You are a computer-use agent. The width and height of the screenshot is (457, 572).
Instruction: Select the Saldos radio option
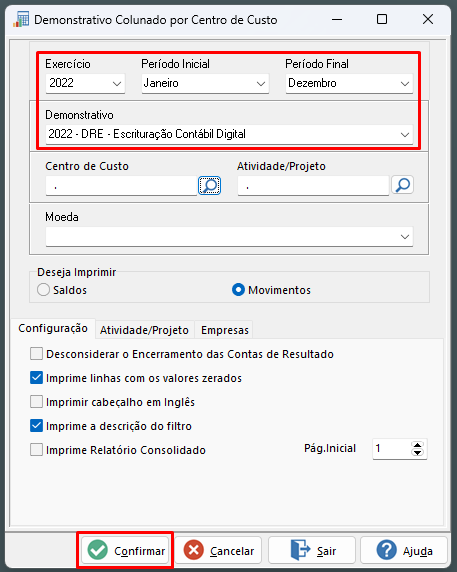[43, 290]
